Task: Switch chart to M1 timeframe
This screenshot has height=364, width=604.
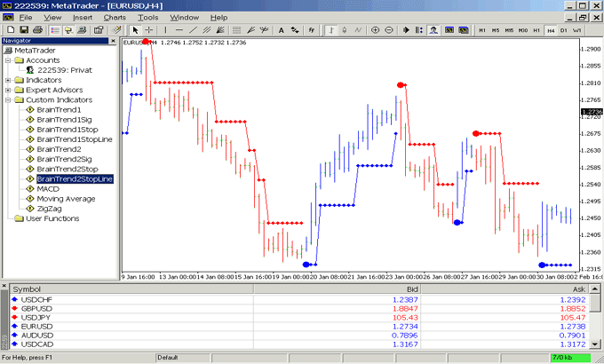Action: [x=483, y=29]
